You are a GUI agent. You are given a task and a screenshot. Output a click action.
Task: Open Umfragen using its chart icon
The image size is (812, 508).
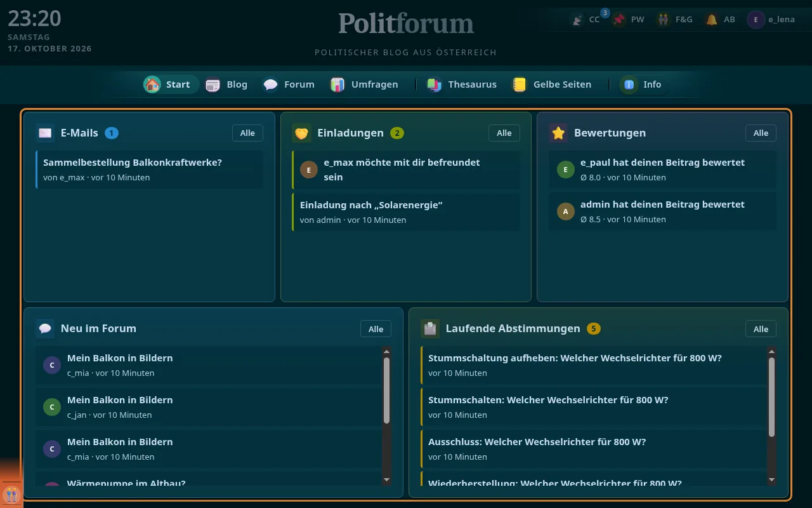tap(337, 84)
